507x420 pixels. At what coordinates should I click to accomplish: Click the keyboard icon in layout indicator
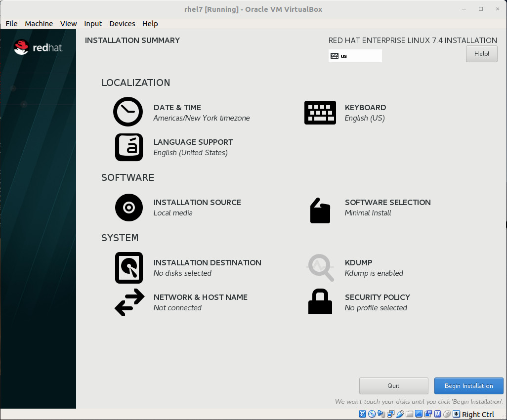[335, 56]
